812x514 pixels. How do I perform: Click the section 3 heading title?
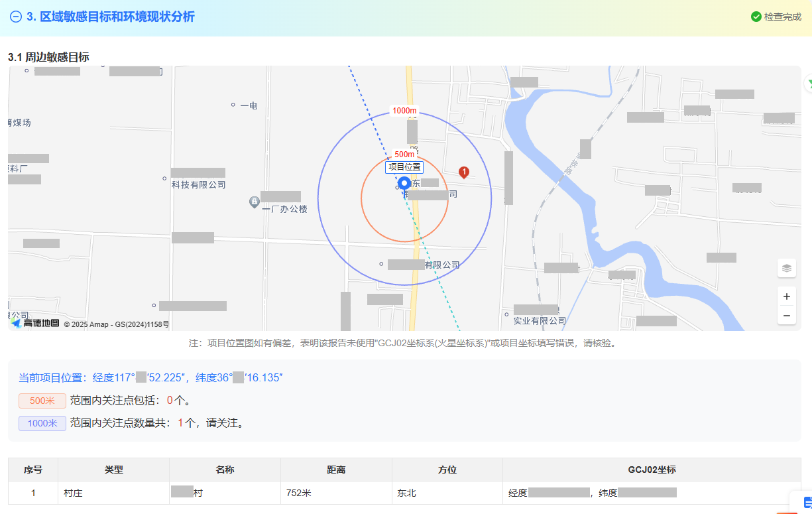[x=111, y=17]
